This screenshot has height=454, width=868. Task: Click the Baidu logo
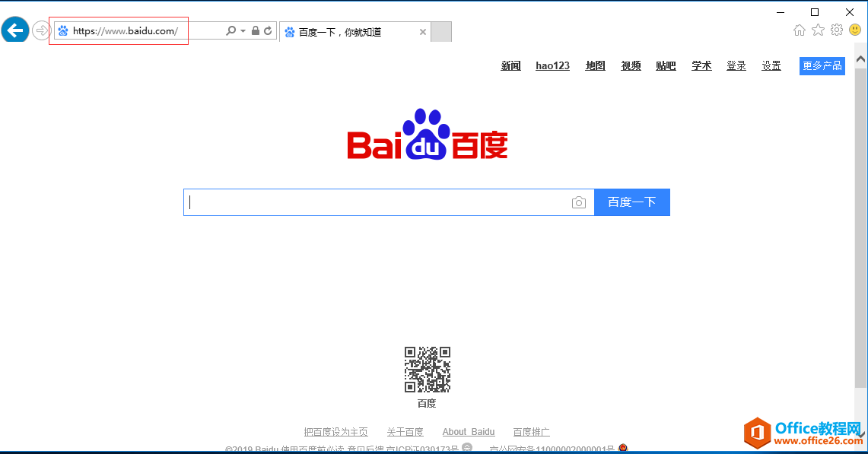click(428, 135)
